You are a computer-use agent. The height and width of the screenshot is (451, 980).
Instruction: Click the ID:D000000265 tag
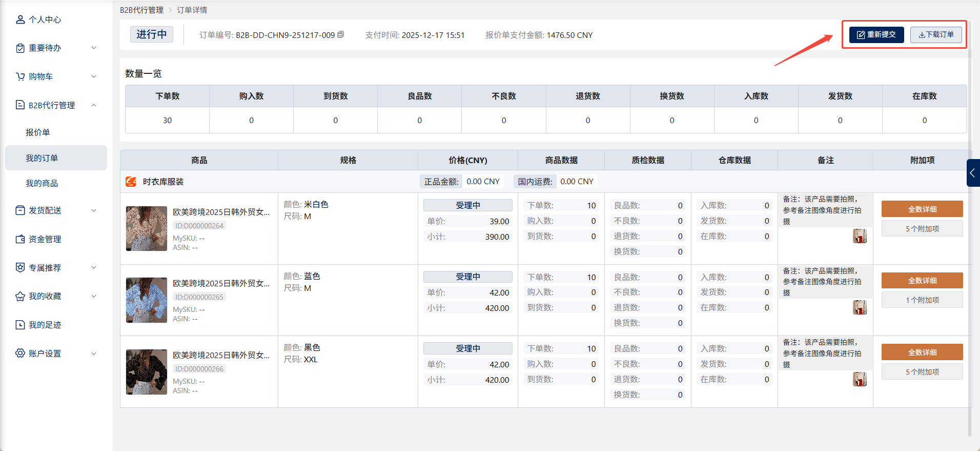click(199, 297)
